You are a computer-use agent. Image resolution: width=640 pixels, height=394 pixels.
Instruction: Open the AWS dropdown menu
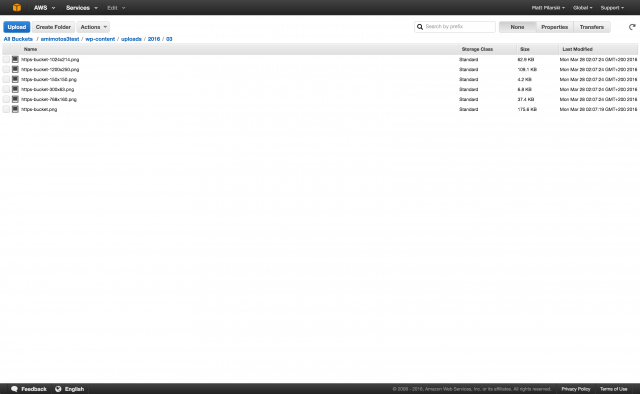(x=44, y=8)
